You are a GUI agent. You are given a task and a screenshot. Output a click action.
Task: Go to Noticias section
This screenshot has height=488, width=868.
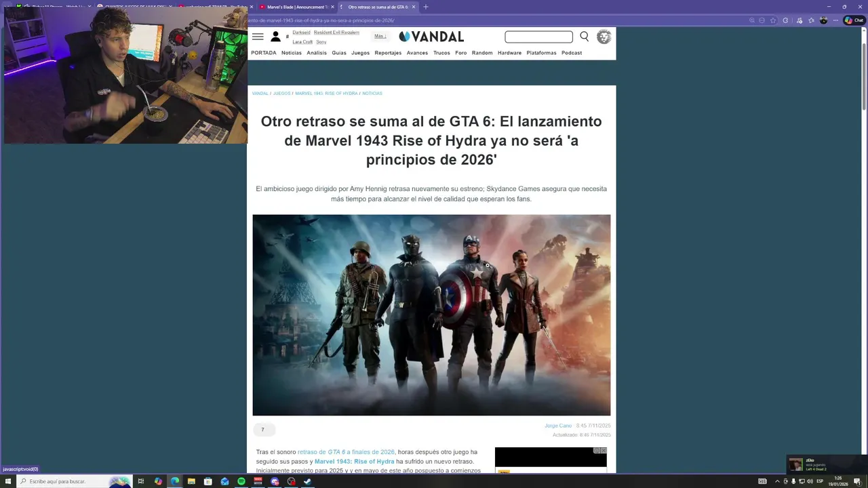click(x=292, y=53)
